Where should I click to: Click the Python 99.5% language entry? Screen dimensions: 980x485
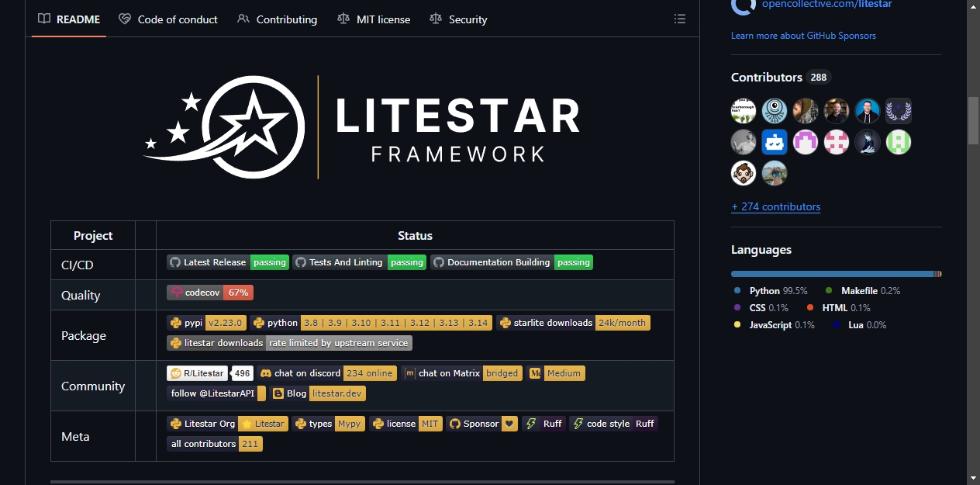(770, 291)
